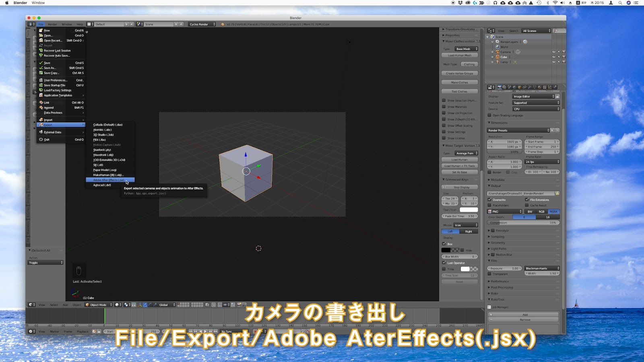The width and height of the screenshot is (644, 362).
Task: Open the Object properties tab icon
Action: click(x=520, y=87)
